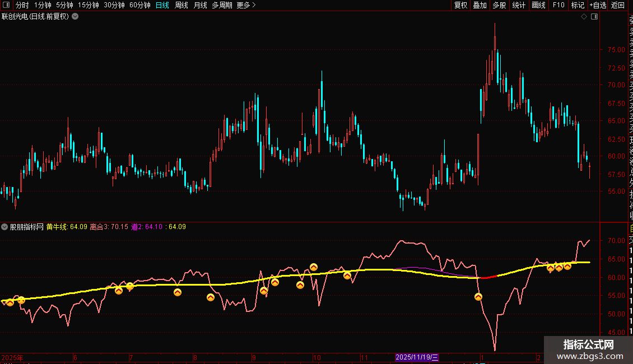
Task: Click the 离合3: 70.15 indicator value
Action: click(x=109, y=227)
